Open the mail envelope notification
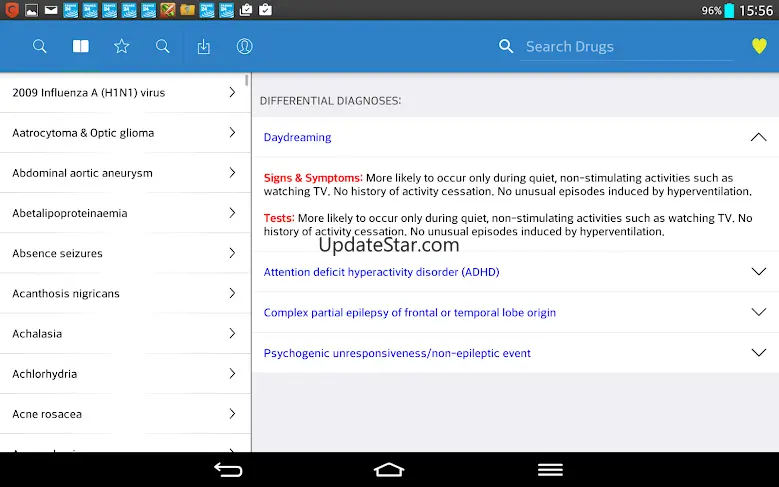 click(51, 9)
